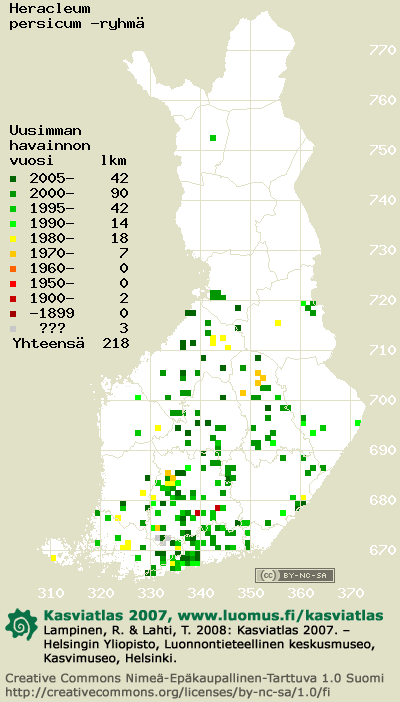Click the 1970- orange-yellow legend square
Image resolution: width=400 pixels, height=702 pixels.
pos(13,254)
